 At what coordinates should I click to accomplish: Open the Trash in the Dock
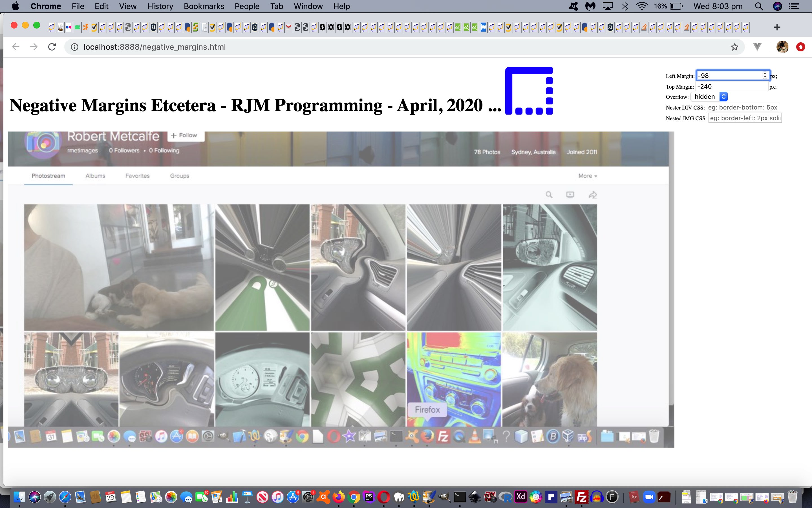[792, 497]
